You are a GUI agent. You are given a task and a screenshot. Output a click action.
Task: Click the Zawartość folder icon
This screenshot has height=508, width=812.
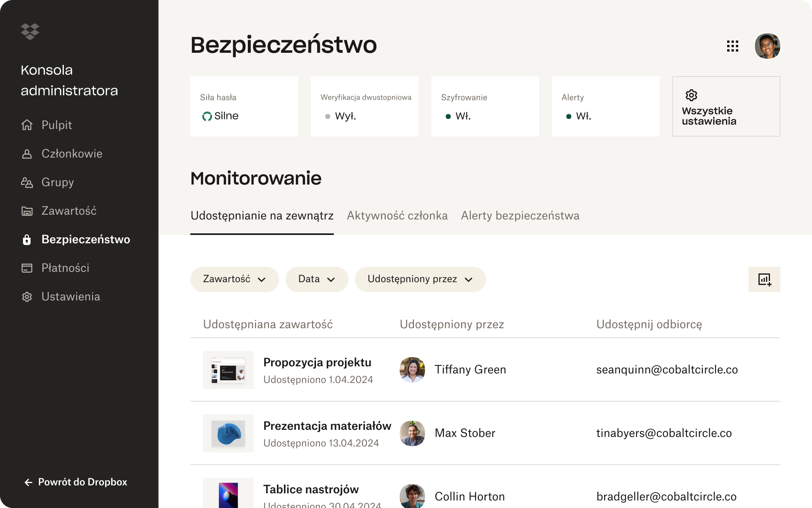point(27,211)
